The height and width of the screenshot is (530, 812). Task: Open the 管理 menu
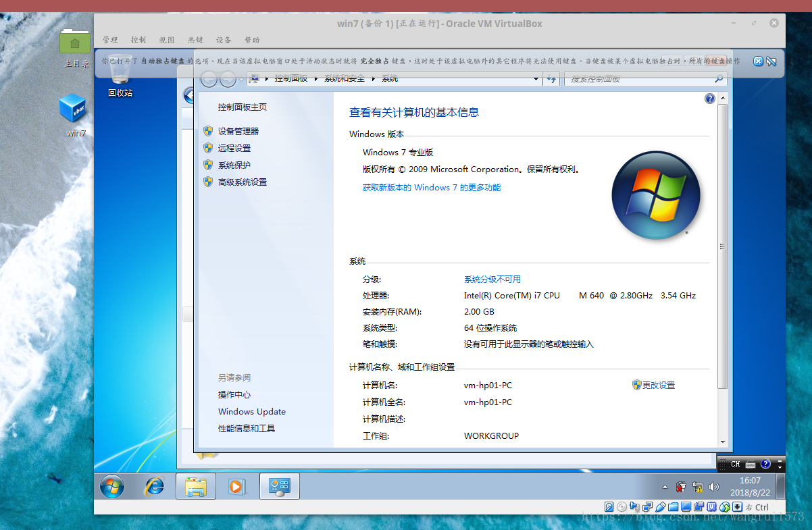pos(110,40)
